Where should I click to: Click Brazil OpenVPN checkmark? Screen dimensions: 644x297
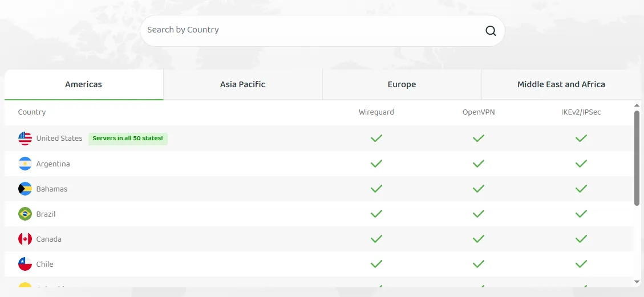479,214
